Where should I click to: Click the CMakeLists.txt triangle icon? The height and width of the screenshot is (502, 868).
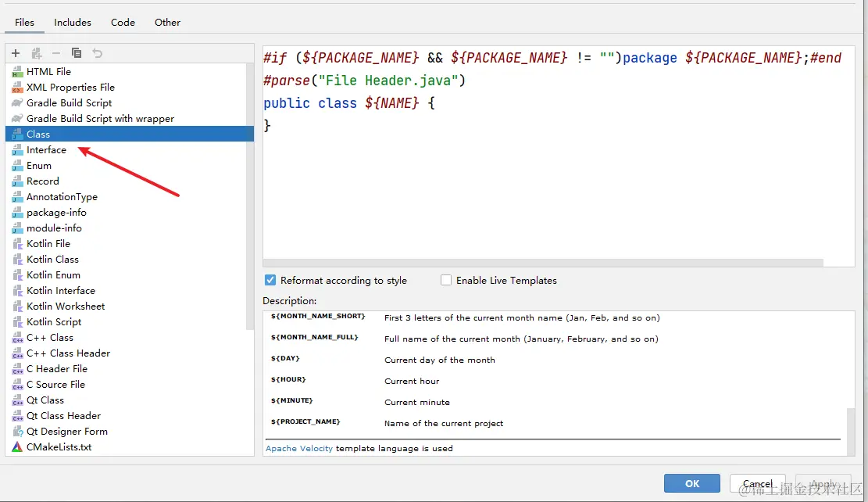tap(17, 446)
